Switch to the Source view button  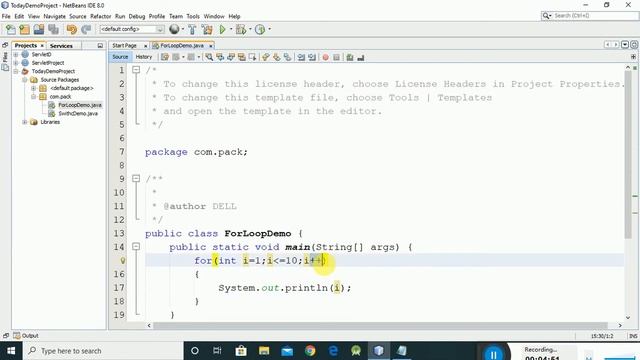pyautogui.click(x=120, y=57)
